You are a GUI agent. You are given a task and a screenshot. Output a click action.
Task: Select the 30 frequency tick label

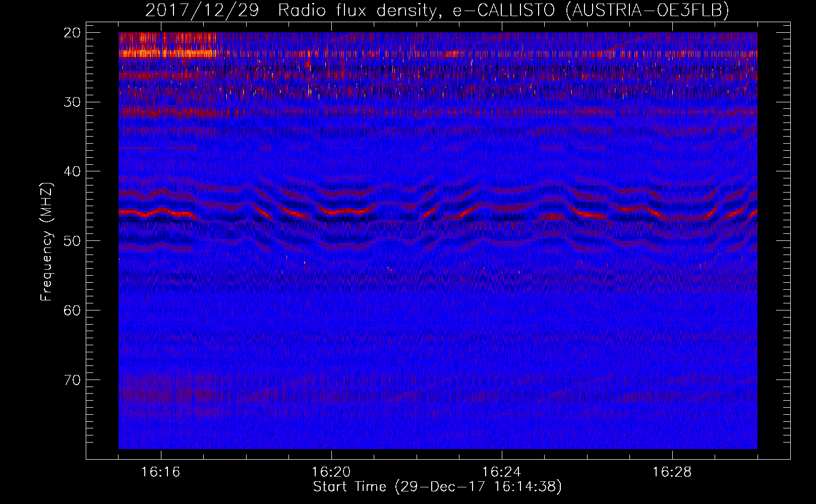[x=73, y=102]
